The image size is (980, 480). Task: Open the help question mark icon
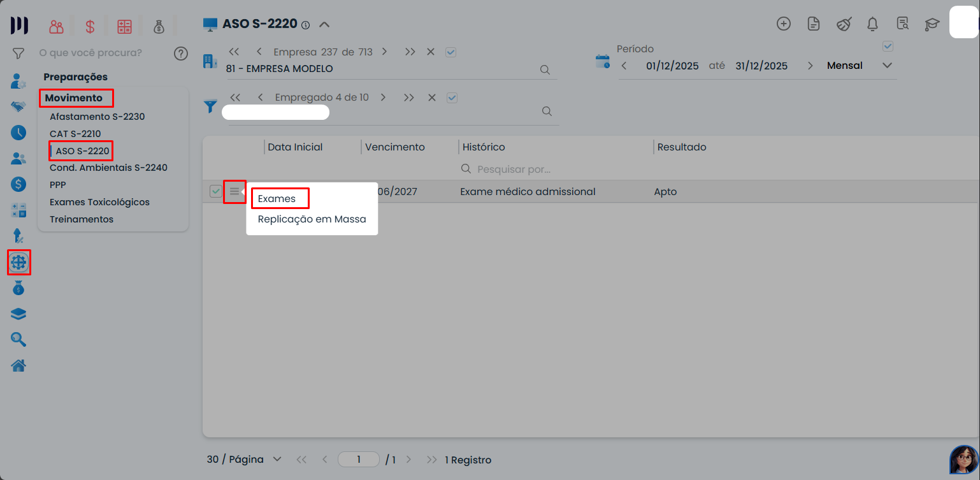point(181,53)
